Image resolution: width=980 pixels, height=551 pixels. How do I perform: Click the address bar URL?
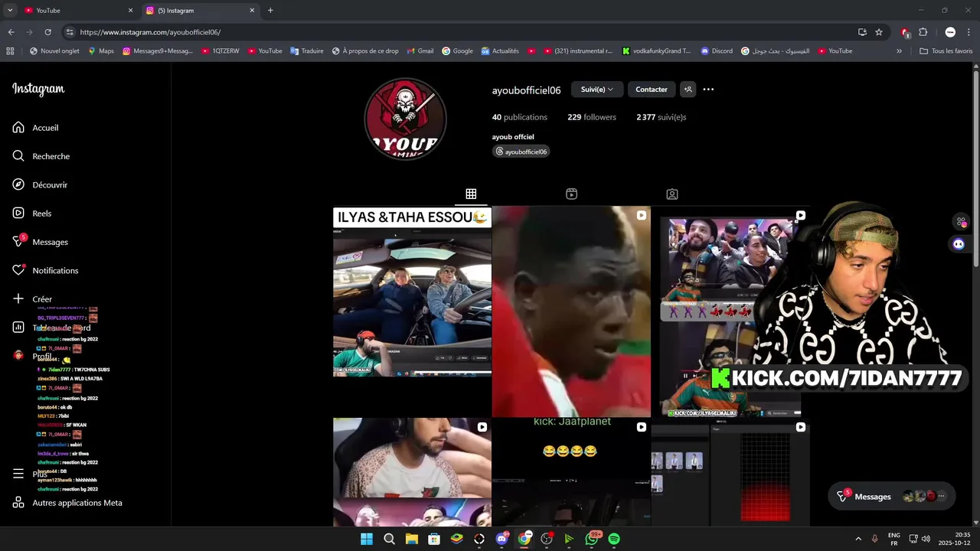[150, 32]
